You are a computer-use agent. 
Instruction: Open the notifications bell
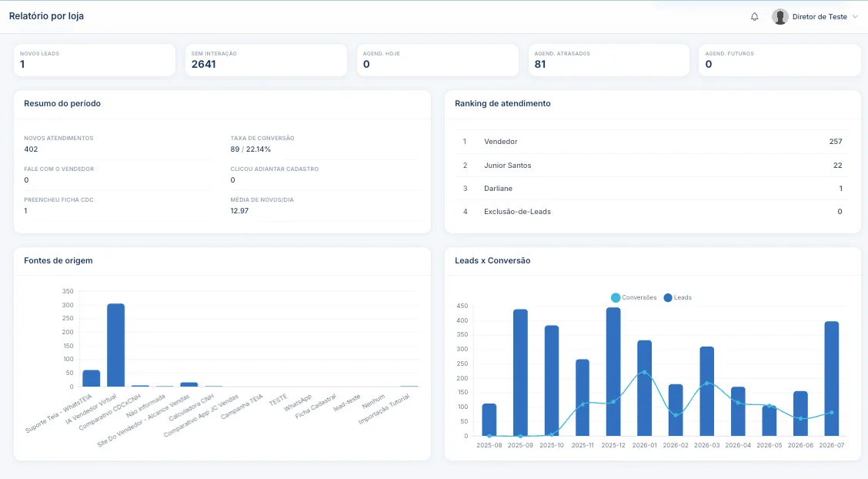coord(755,17)
